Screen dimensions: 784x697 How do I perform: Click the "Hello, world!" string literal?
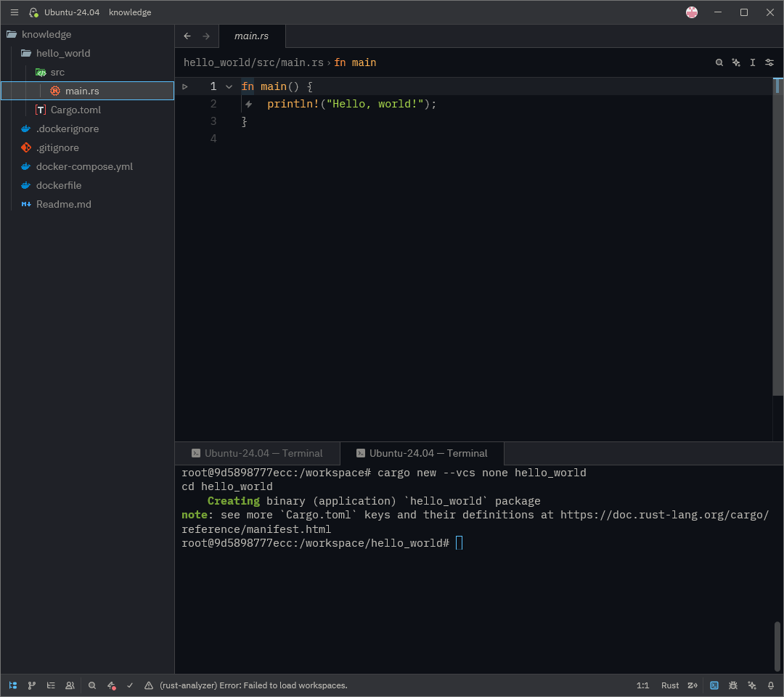click(x=375, y=104)
